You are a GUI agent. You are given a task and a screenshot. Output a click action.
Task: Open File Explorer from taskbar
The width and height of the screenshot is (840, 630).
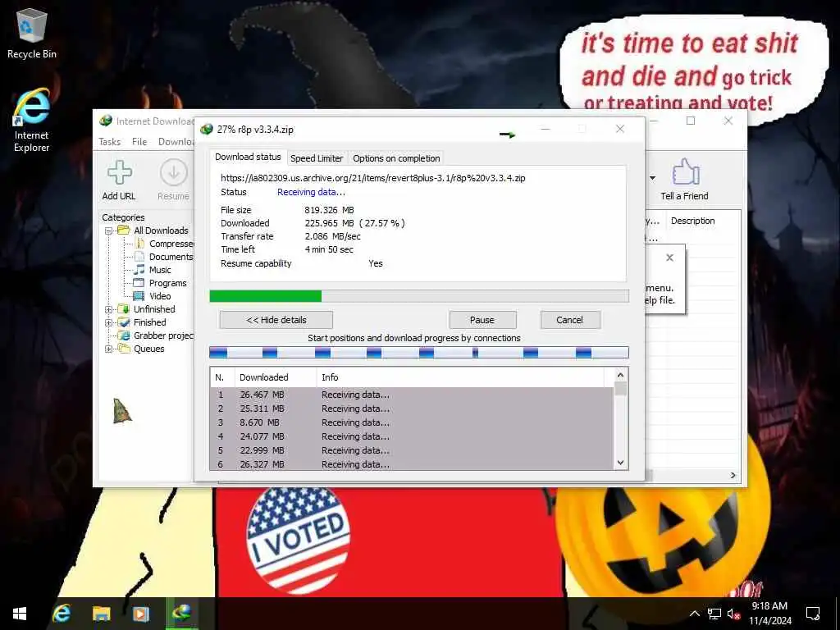pyautogui.click(x=101, y=614)
